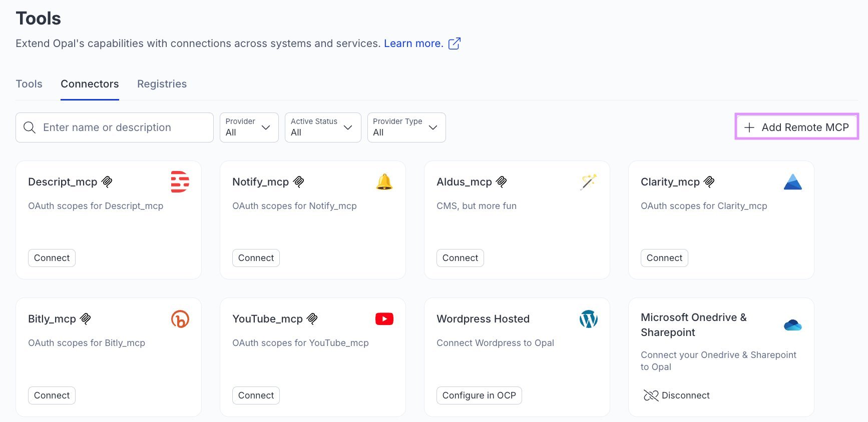Switch to the Tools tab
The image size is (868, 422).
[29, 84]
